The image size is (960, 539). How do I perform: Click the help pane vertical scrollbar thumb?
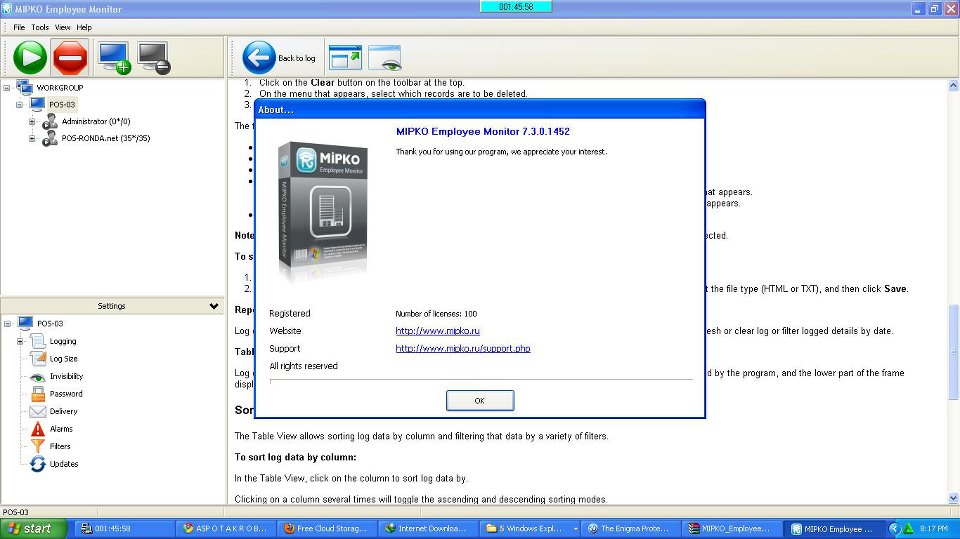pos(953,352)
